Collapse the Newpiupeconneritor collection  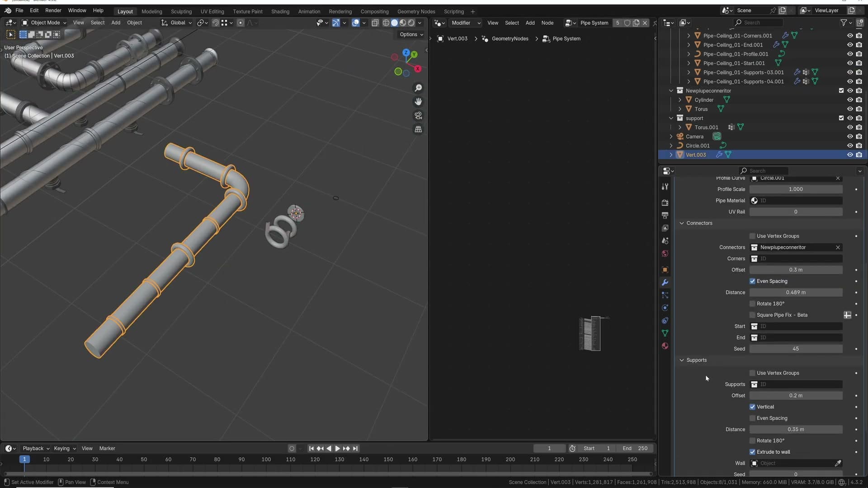coord(671,91)
